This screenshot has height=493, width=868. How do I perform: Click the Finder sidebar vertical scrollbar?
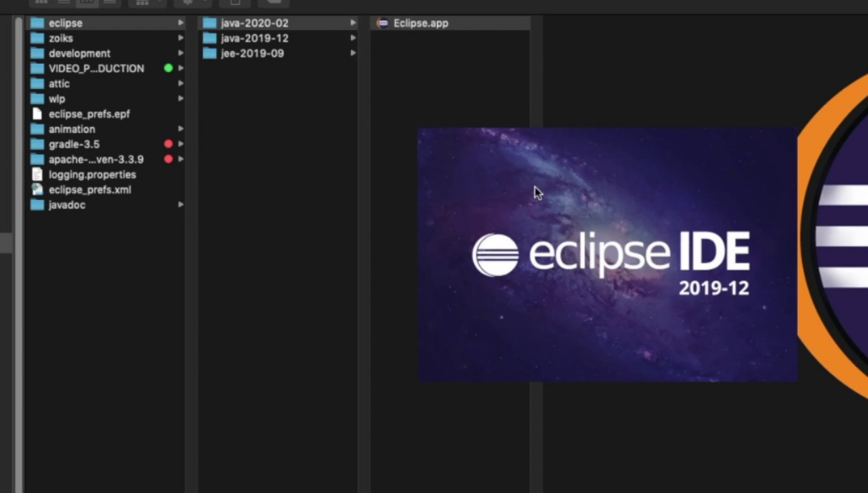[19, 255]
